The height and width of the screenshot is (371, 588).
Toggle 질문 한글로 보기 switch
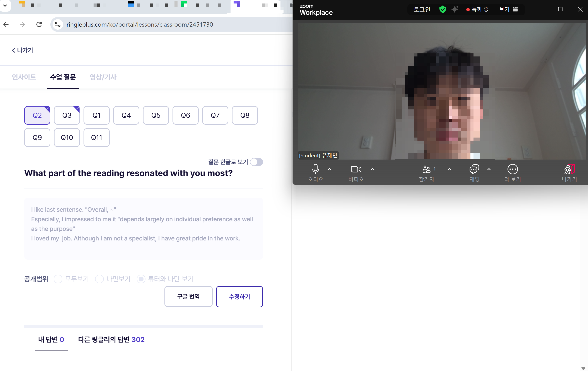[256, 162]
